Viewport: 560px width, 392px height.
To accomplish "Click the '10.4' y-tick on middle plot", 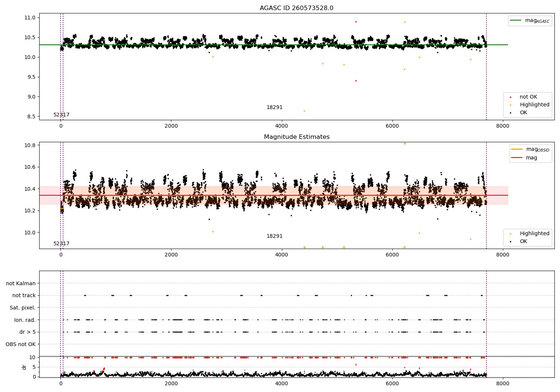I will click(x=30, y=189).
